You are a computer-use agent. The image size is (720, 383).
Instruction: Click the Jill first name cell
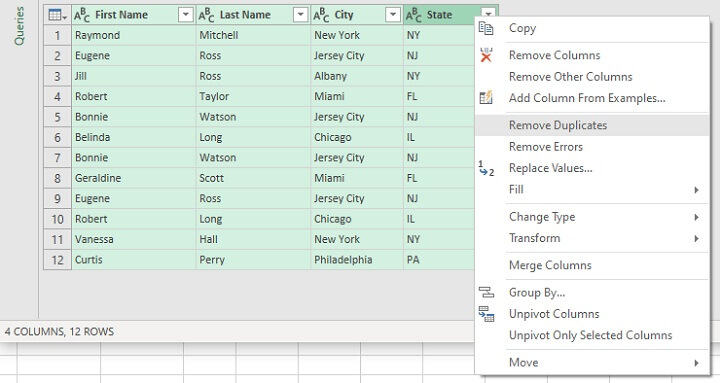pos(134,76)
